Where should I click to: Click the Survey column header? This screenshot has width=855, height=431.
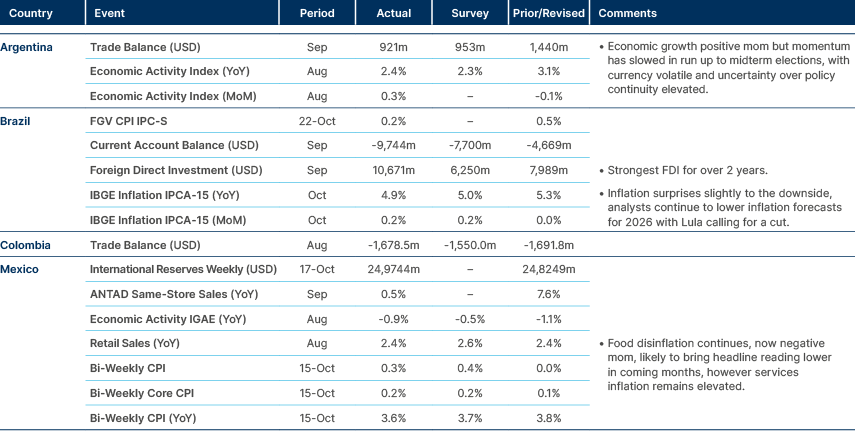pos(470,14)
